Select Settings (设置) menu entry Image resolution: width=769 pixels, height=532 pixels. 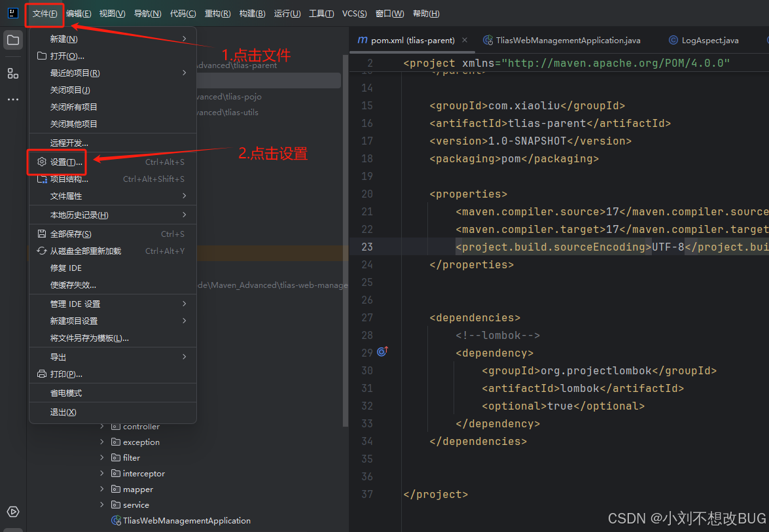coord(113,162)
